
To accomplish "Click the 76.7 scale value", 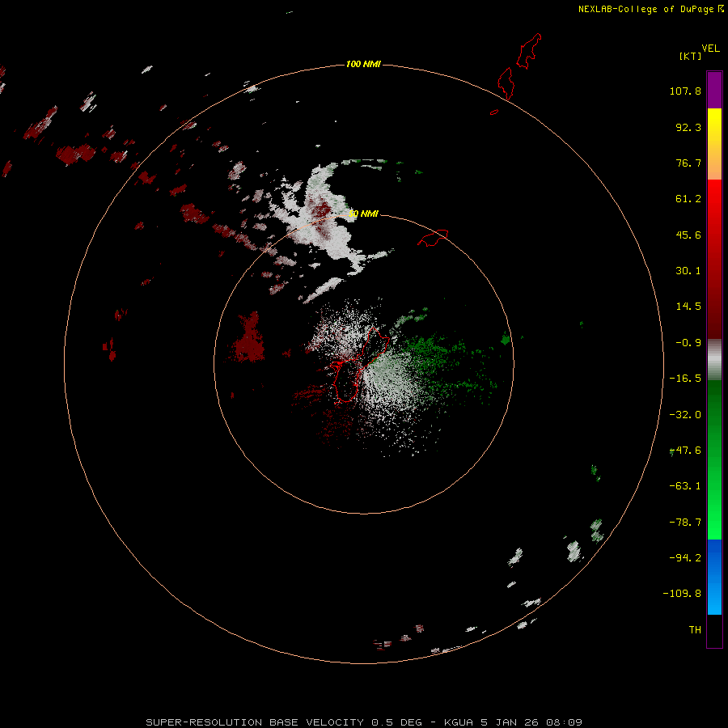I will click(688, 163).
